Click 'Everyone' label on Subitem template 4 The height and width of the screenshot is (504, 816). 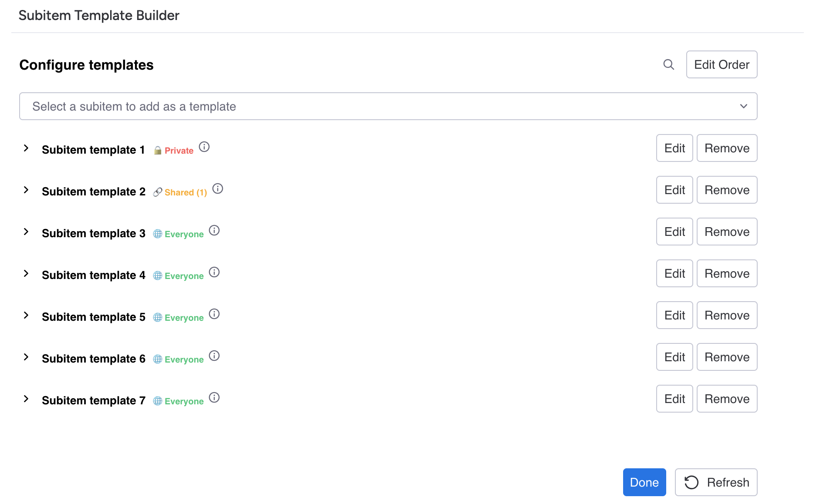(184, 276)
